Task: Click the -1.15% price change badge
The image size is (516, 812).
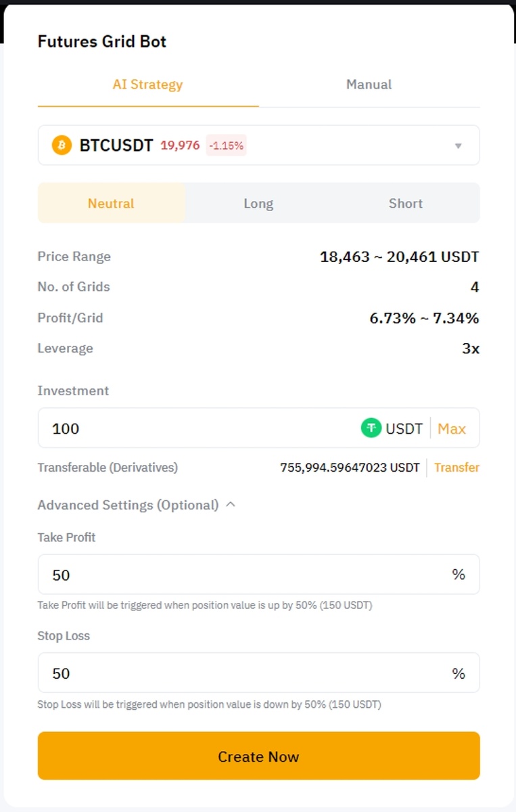Action: pos(226,145)
